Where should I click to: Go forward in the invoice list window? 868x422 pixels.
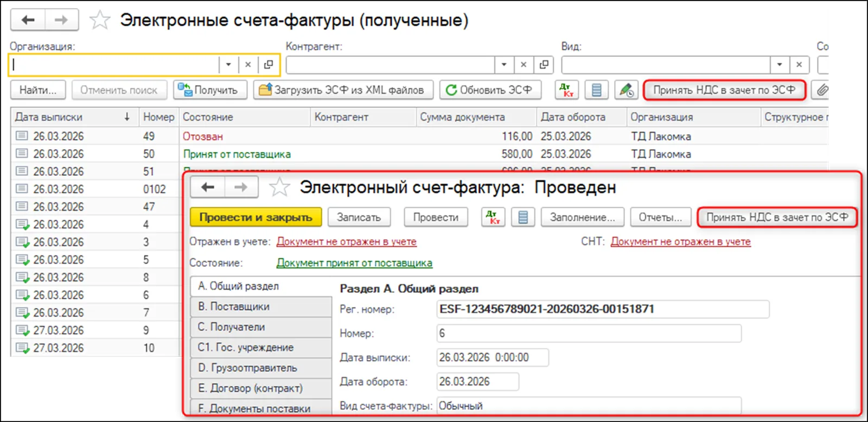click(61, 20)
